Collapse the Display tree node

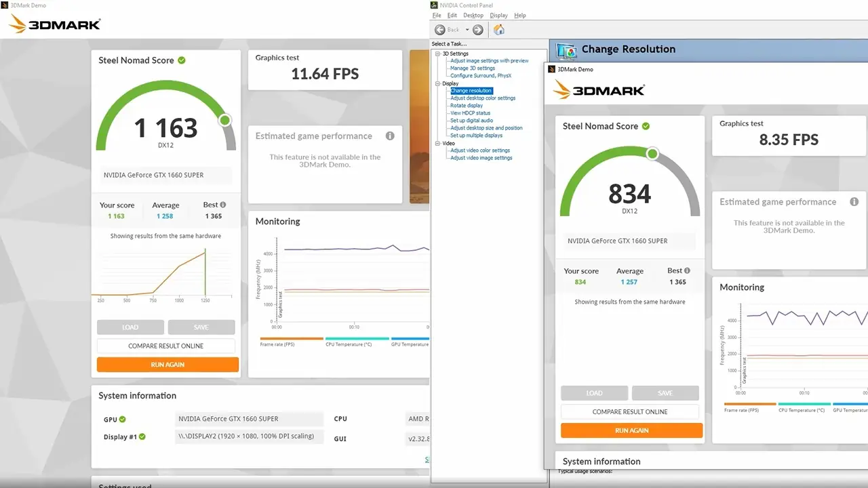tap(437, 83)
